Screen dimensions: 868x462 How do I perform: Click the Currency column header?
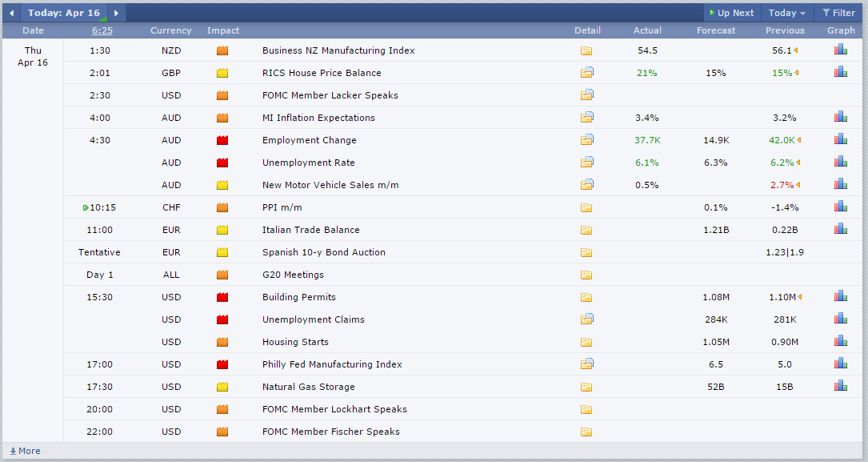(171, 30)
